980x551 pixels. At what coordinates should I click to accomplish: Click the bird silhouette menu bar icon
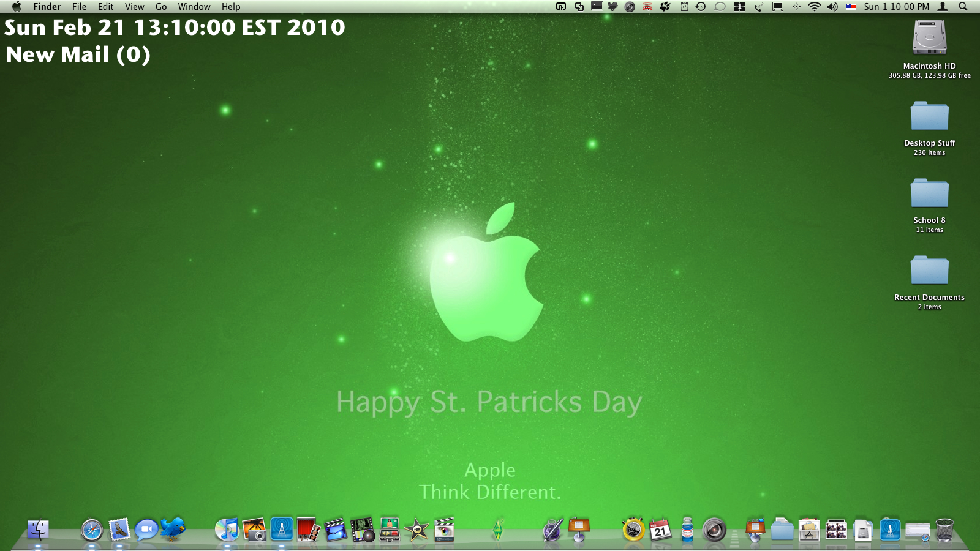pos(612,6)
